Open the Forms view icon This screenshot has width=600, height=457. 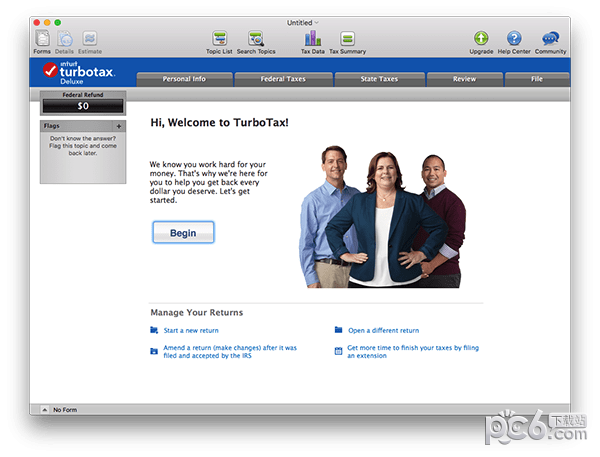(x=42, y=39)
